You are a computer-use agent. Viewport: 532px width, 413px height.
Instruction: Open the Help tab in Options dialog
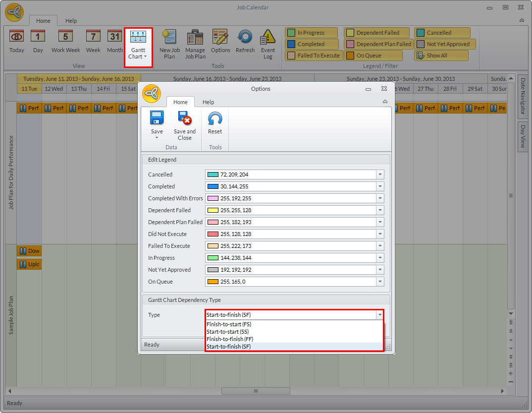pyautogui.click(x=208, y=102)
